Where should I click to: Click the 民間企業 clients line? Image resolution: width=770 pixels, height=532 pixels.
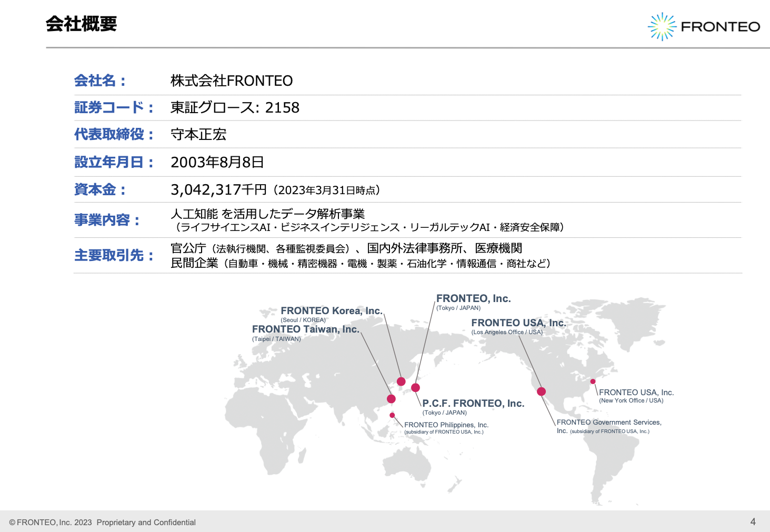(361, 263)
